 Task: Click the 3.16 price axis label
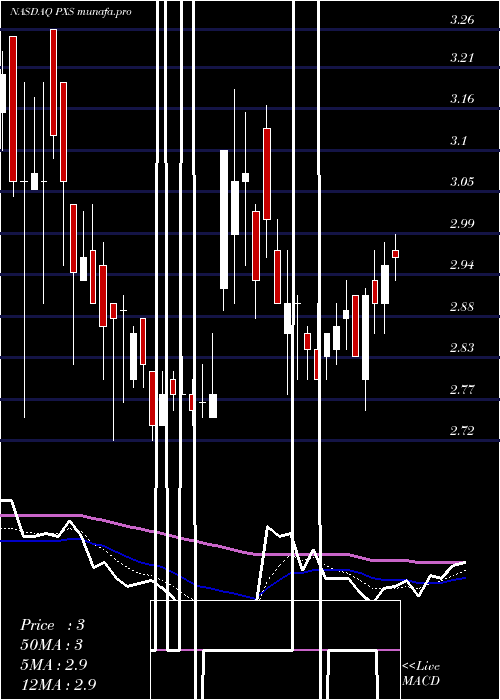(462, 99)
